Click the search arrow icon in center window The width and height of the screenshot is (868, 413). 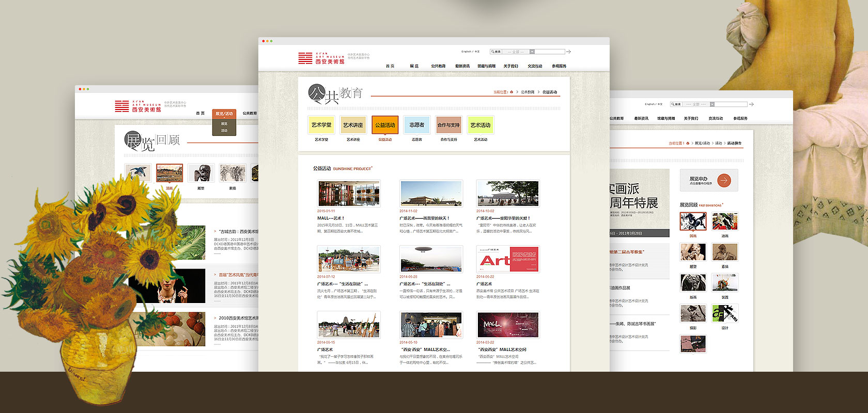click(x=569, y=52)
